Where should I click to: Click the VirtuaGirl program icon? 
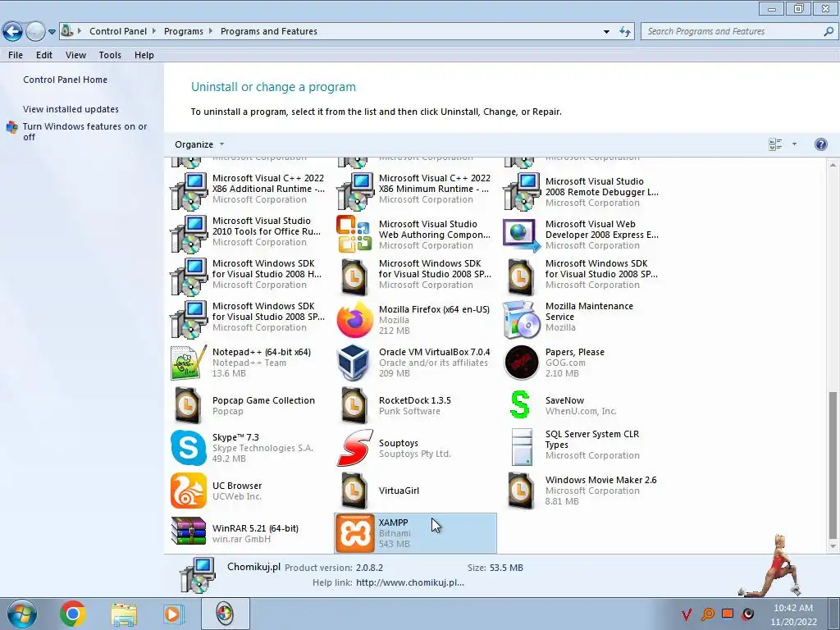[x=354, y=491]
